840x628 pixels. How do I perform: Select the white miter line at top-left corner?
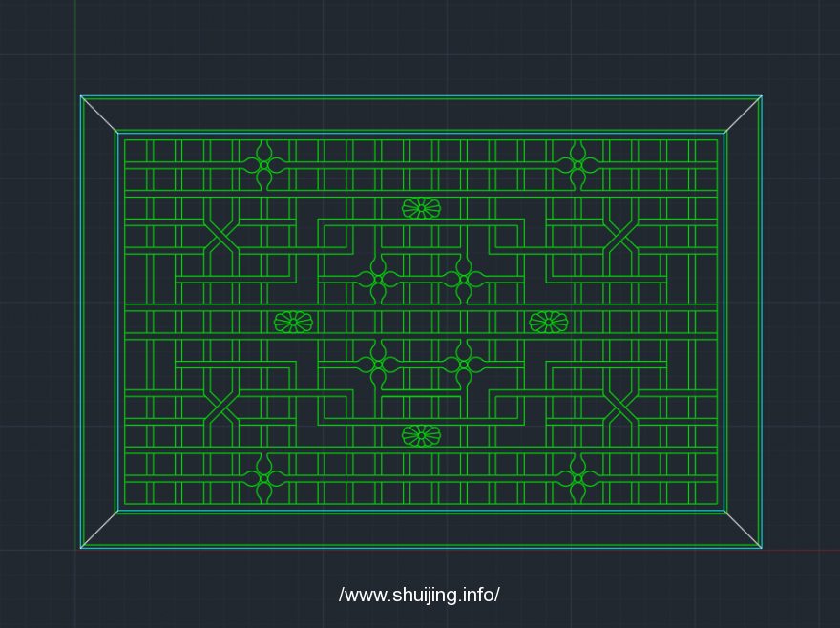pyautogui.click(x=99, y=114)
